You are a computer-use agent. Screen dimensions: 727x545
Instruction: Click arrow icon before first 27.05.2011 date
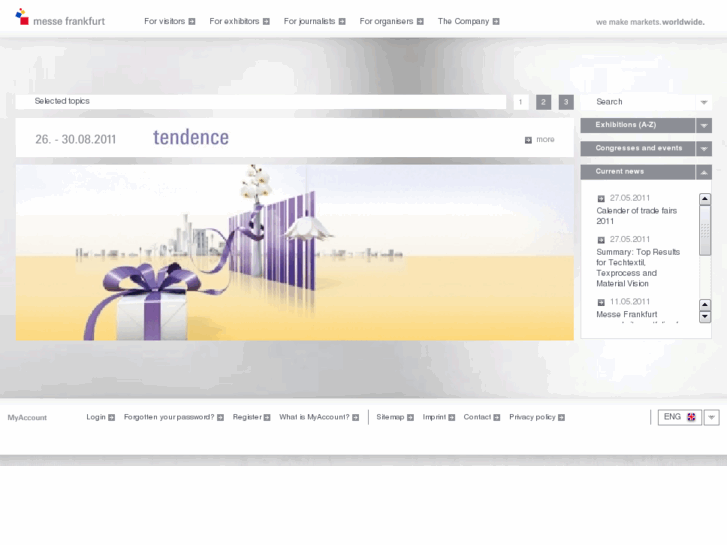click(601, 199)
